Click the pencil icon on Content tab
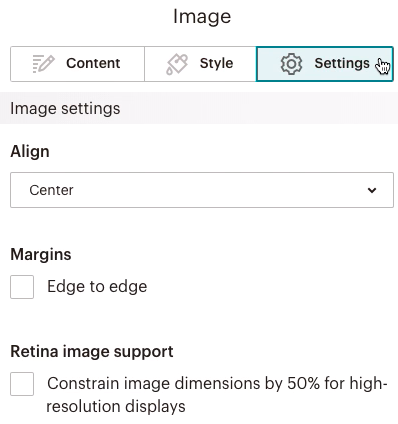 click(x=43, y=64)
